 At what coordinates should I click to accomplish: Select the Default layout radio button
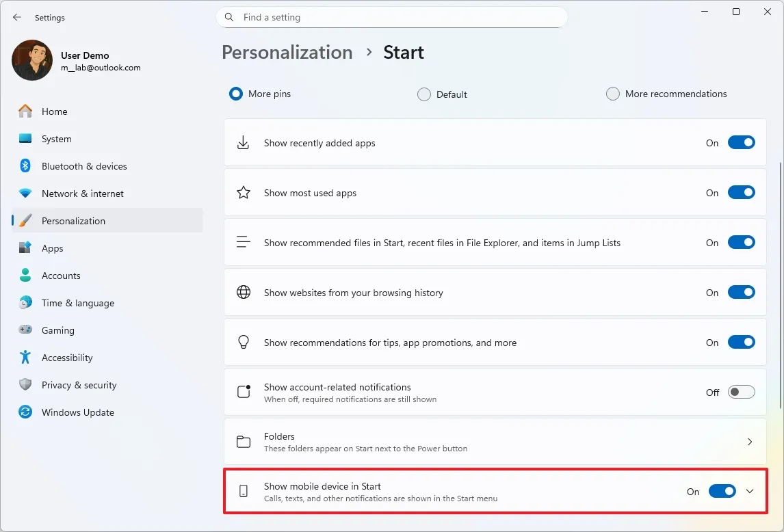click(x=424, y=94)
